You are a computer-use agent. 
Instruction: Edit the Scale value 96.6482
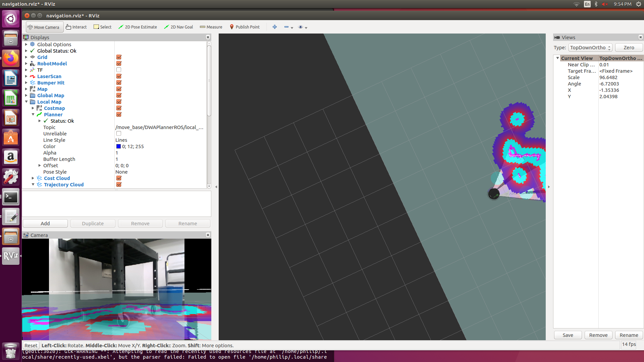(x=621, y=77)
